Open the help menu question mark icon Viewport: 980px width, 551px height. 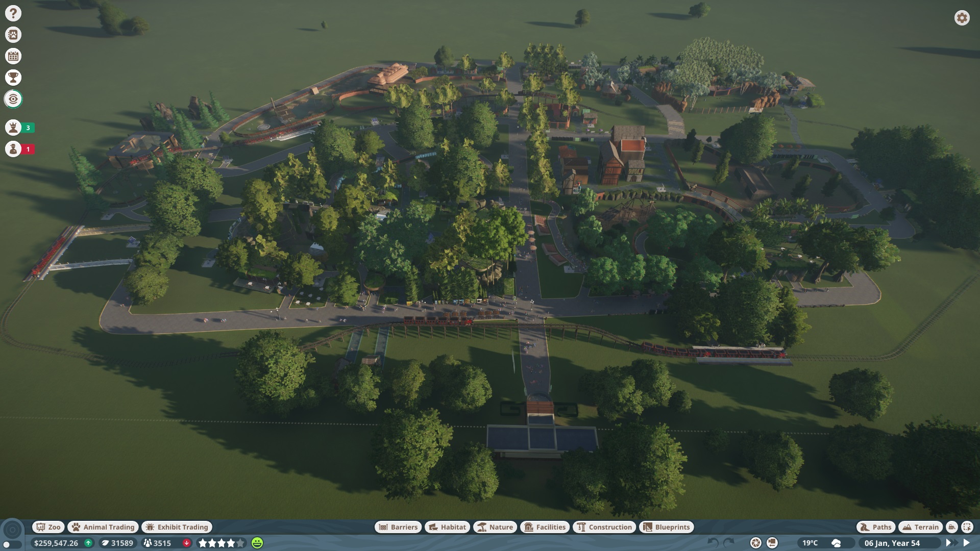[13, 13]
